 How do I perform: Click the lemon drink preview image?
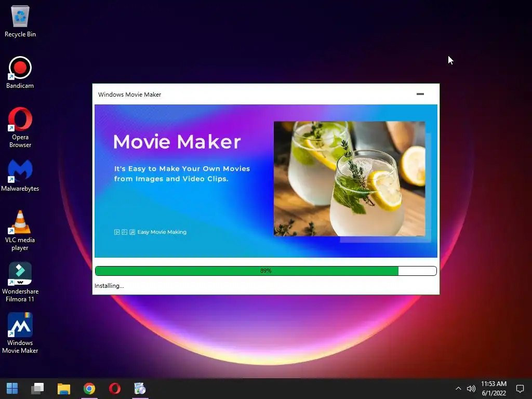[349, 179]
